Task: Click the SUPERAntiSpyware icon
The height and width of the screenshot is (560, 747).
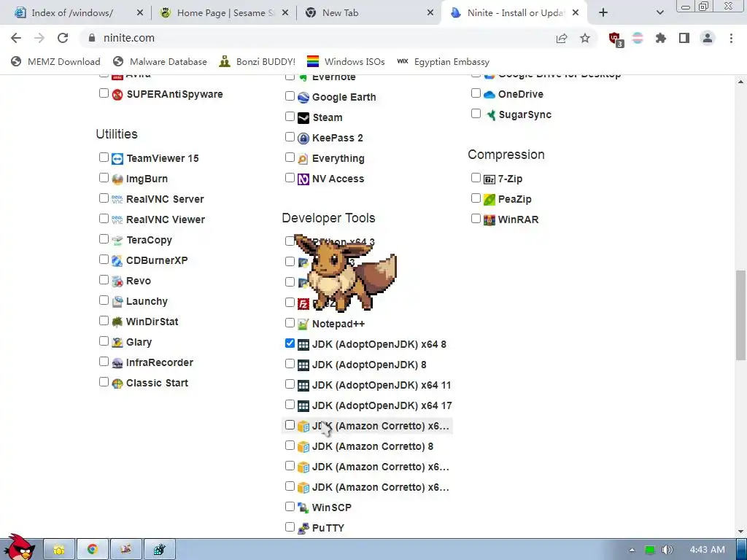Action: (x=117, y=94)
